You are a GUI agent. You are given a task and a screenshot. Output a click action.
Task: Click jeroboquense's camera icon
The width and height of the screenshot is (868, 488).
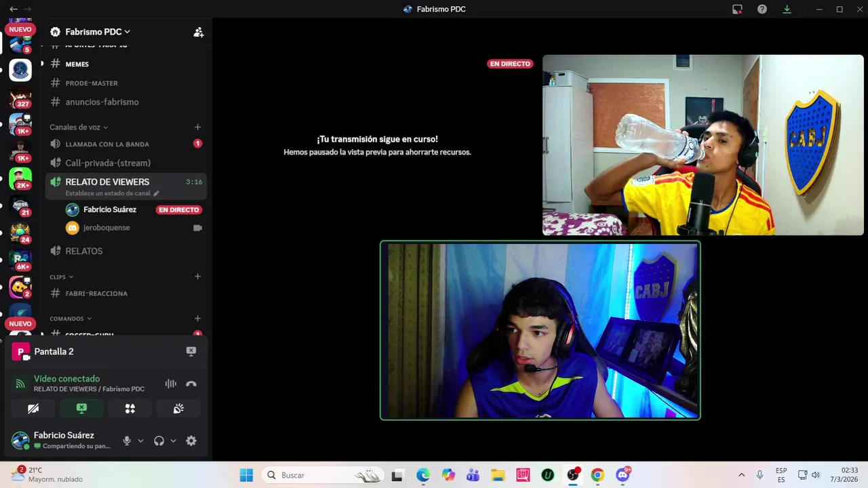point(197,228)
